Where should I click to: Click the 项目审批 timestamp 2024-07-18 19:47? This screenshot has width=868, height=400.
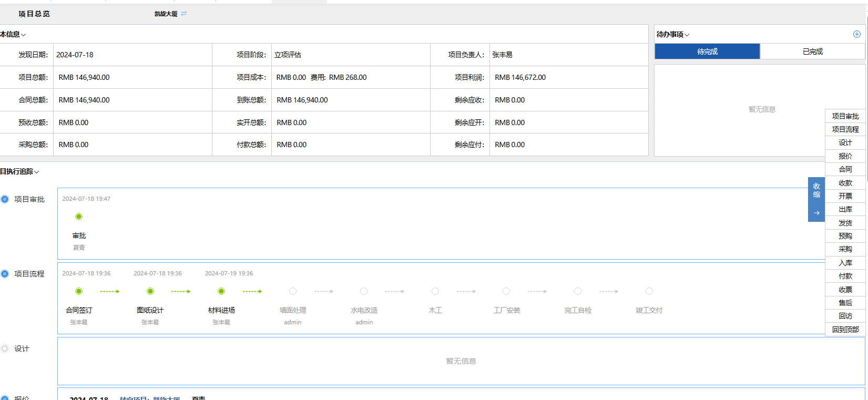tap(86, 199)
